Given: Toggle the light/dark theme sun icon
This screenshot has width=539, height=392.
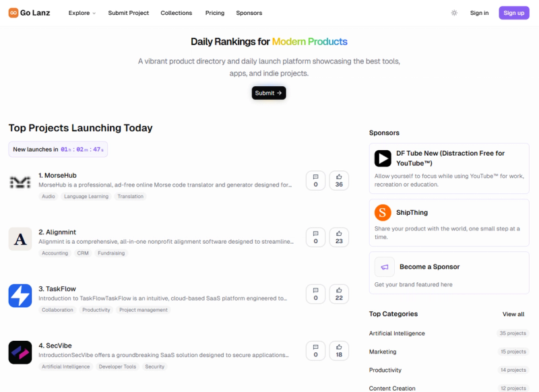Looking at the screenshot, I should pos(454,13).
